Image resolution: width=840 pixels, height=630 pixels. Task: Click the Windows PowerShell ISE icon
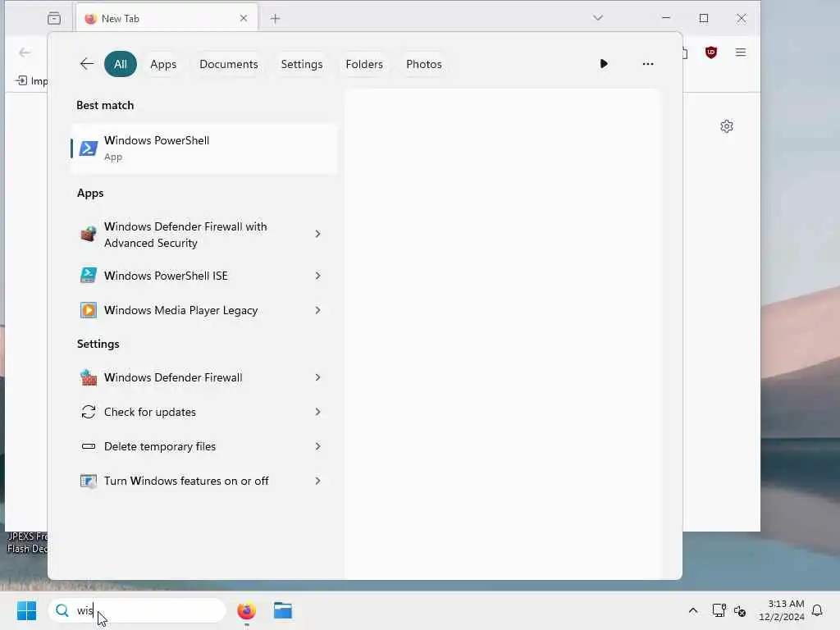coord(89,276)
